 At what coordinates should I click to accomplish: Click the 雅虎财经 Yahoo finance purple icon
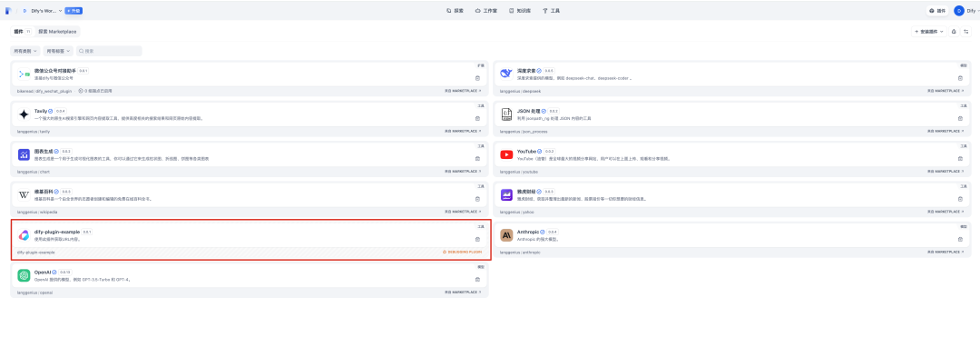coord(506,194)
